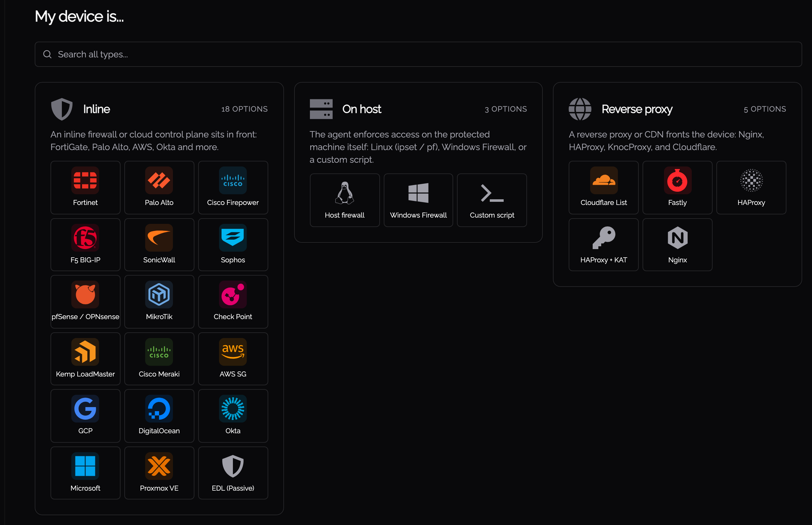Click the Reverse proxy globe icon
812x525 pixels.
click(x=580, y=109)
